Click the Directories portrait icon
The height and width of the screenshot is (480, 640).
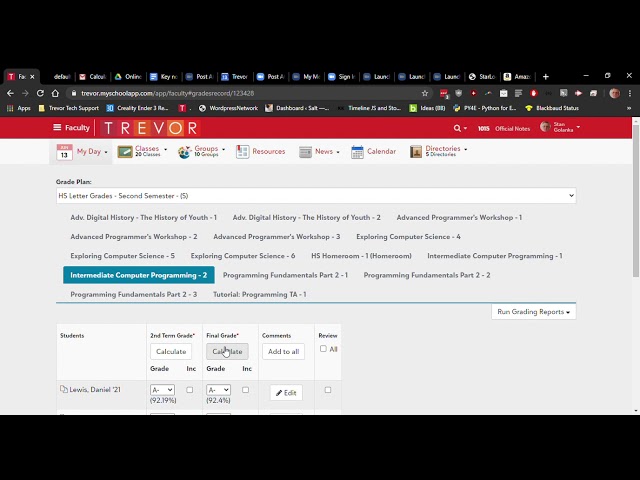coord(416,152)
